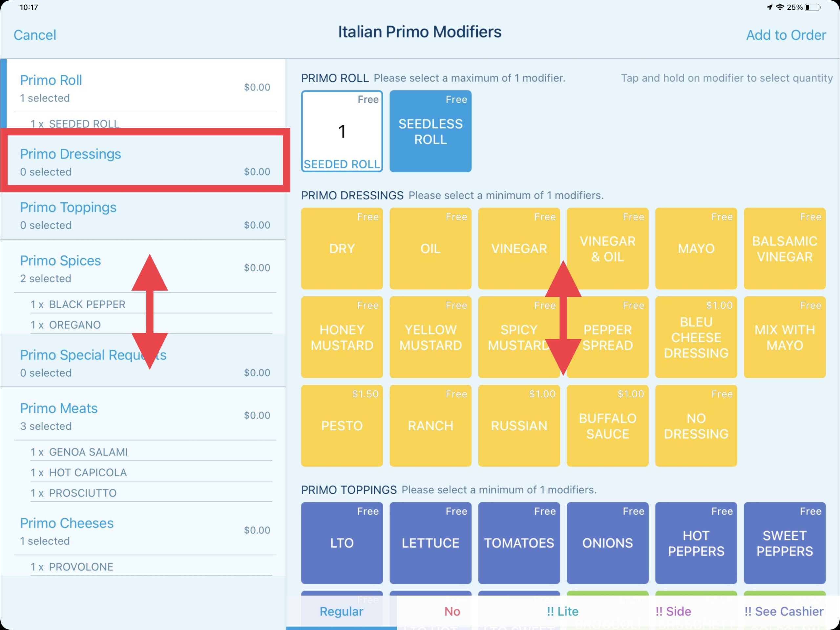Image resolution: width=840 pixels, height=630 pixels.
Task: Select the 1 x SEEDED ROLL entry
Action: (152, 123)
